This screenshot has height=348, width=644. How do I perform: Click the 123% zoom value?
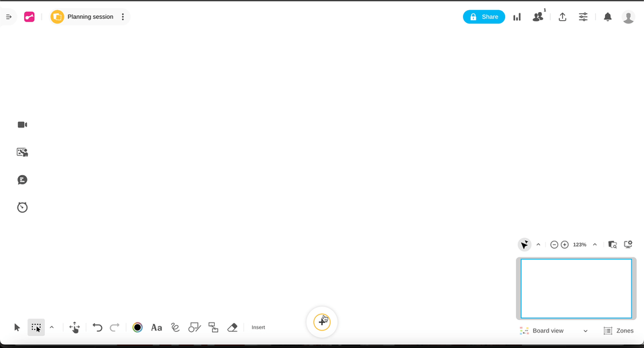[580, 245]
